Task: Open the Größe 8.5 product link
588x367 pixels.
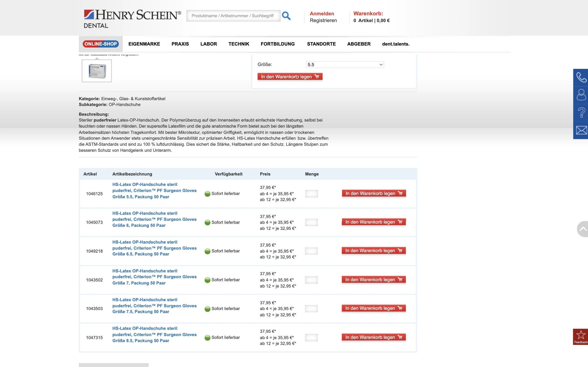Action: pos(154,334)
